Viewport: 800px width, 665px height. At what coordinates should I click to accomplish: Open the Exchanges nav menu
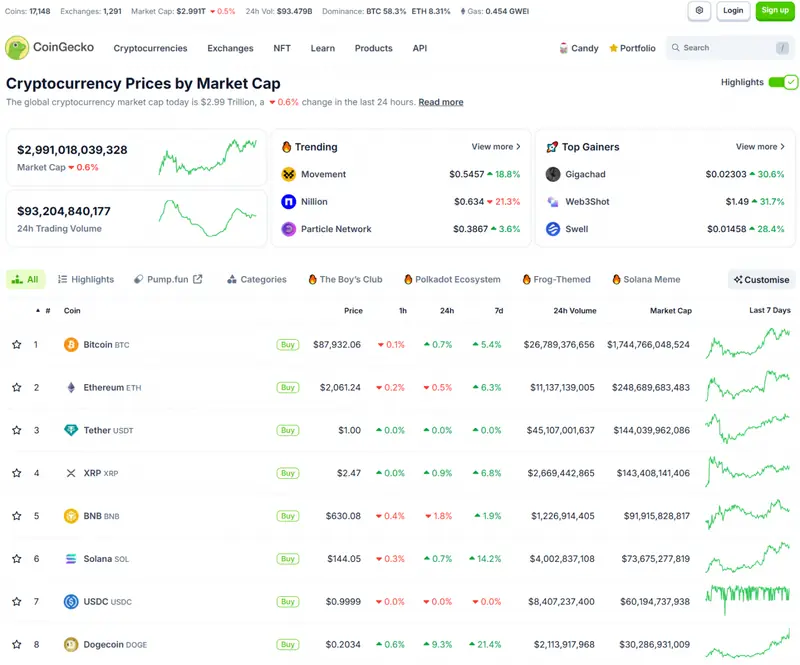pos(230,48)
